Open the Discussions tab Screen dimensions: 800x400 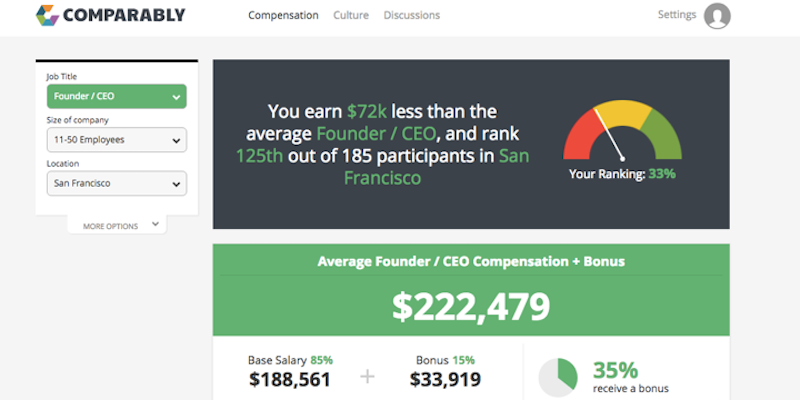[x=411, y=16]
